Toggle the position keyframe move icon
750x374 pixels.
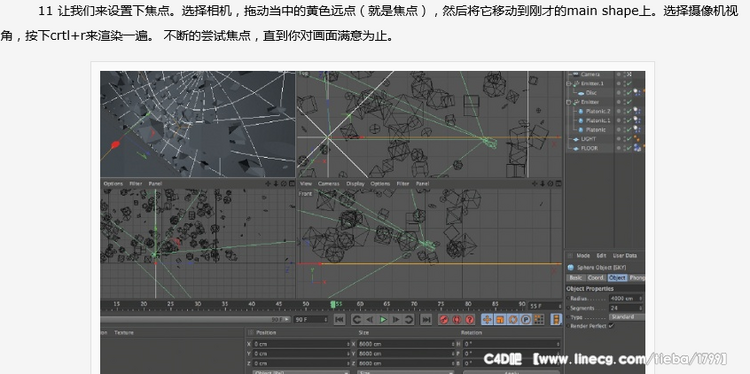[x=486, y=320]
